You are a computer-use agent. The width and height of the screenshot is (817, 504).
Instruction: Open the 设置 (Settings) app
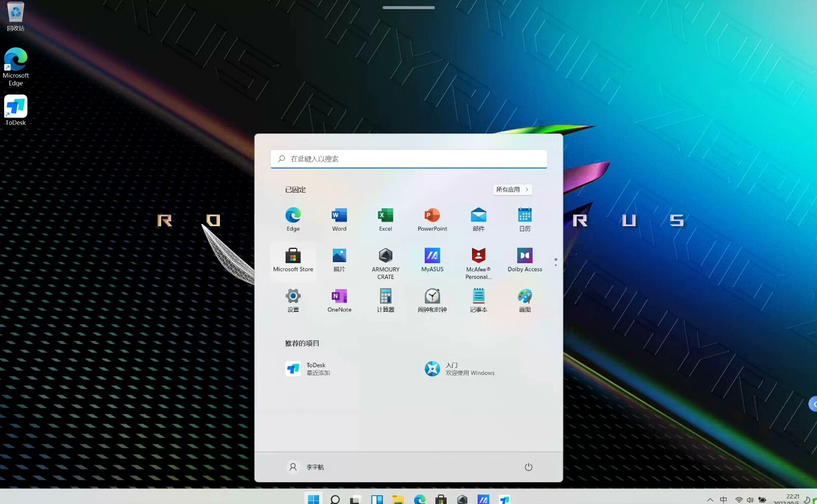pos(293,300)
